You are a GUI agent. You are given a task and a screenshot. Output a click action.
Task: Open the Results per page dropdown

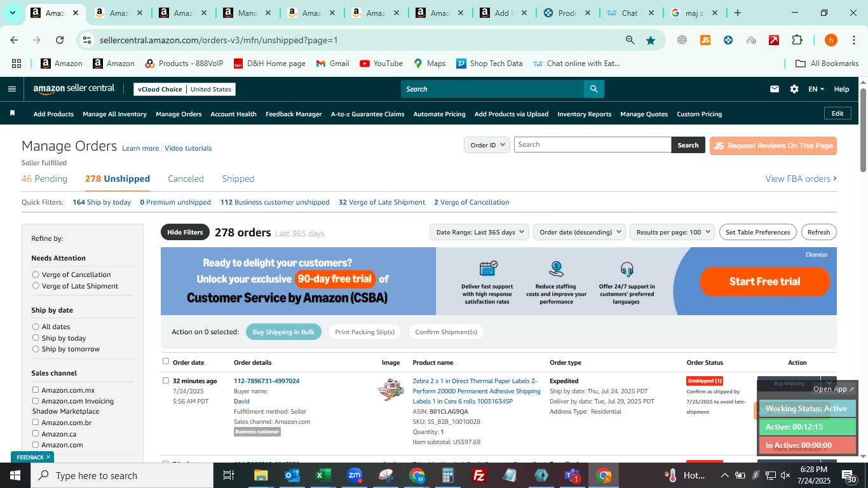point(672,232)
